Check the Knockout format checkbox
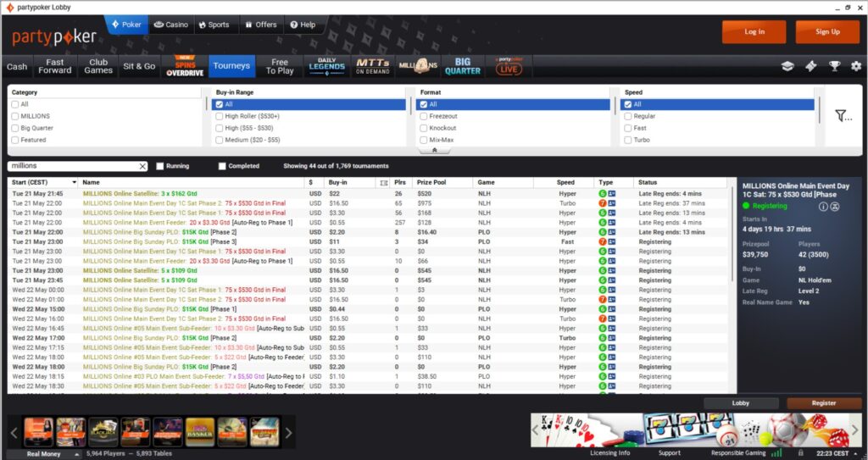Screen dimensions: 868x460 [424, 128]
